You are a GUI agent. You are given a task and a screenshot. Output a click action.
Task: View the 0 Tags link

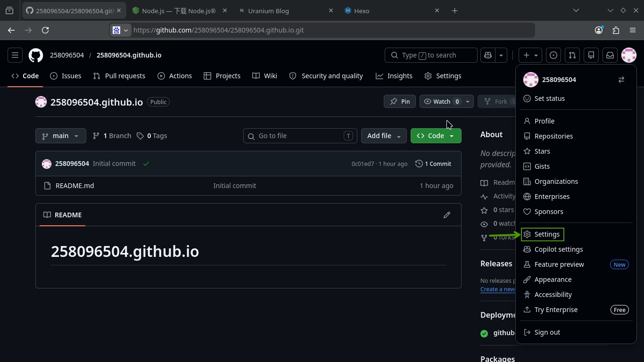pos(152,136)
